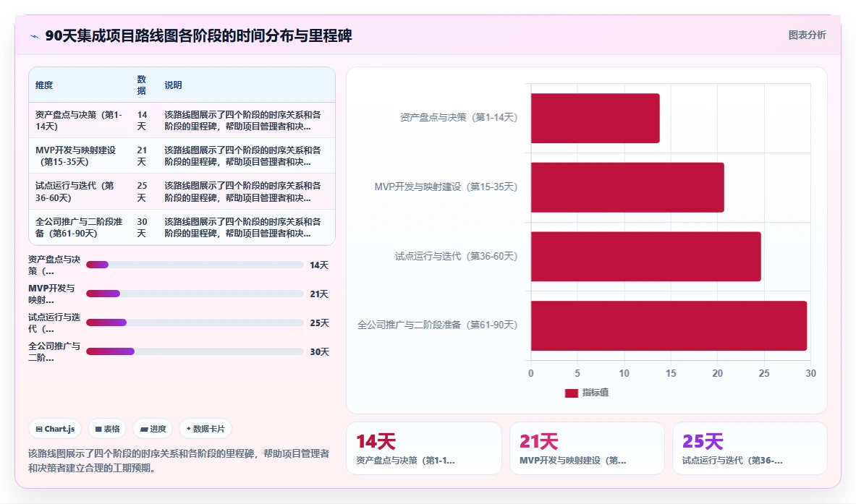Click the 试点运行与迭代 chart bar
856x504 pixels.
pyautogui.click(x=646, y=257)
